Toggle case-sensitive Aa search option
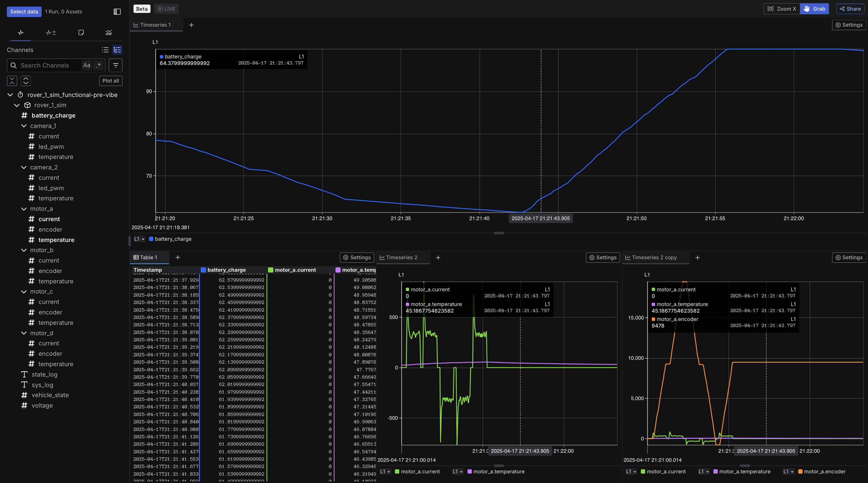The image size is (868, 483). [x=87, y=65]
